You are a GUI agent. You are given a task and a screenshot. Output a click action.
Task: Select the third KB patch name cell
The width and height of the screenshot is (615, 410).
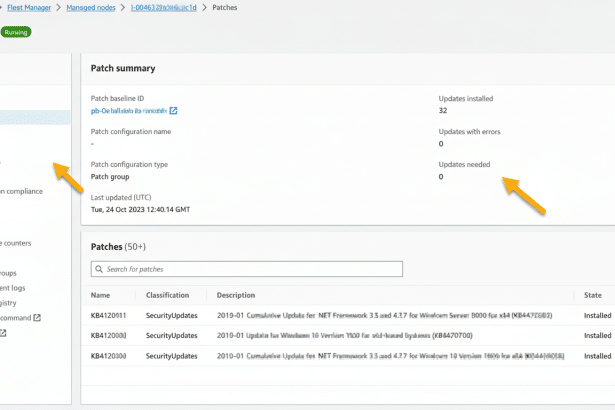tap(108, 356)
